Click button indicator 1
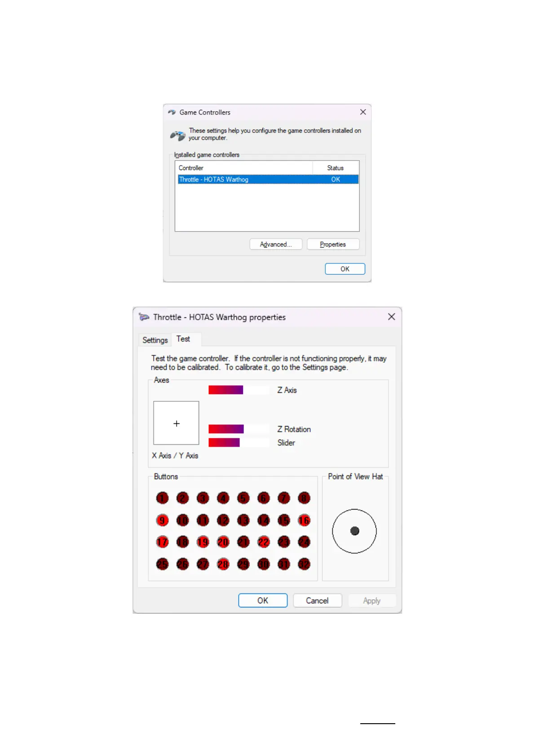 (162, 498)
